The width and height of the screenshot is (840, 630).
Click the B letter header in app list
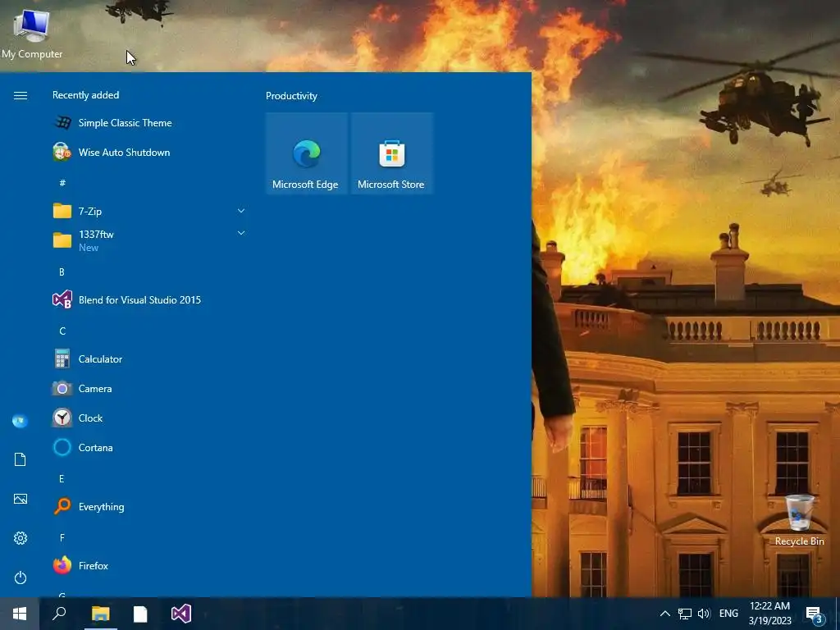(62, 272)
